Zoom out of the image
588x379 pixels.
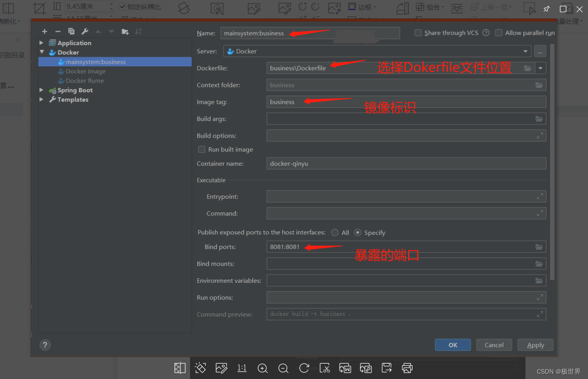[283, 368]
